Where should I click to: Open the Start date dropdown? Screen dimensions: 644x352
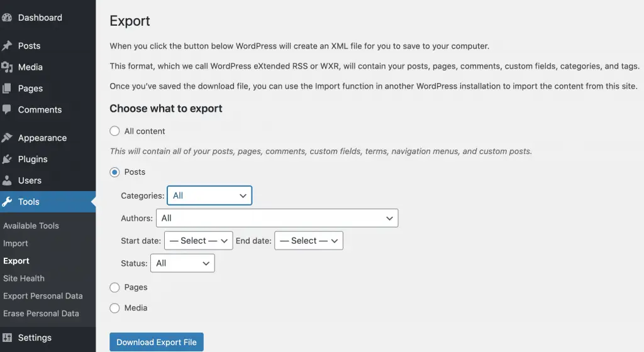[198, 241]
